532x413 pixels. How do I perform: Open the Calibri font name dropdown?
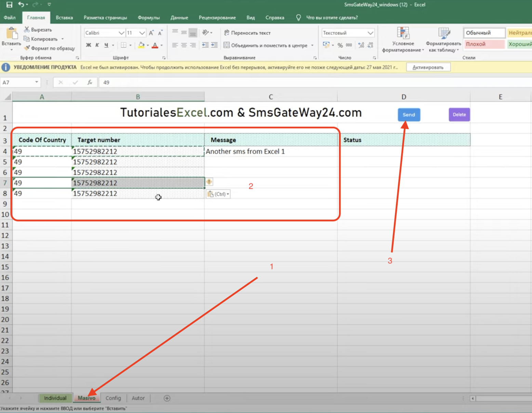click(121, 33)
